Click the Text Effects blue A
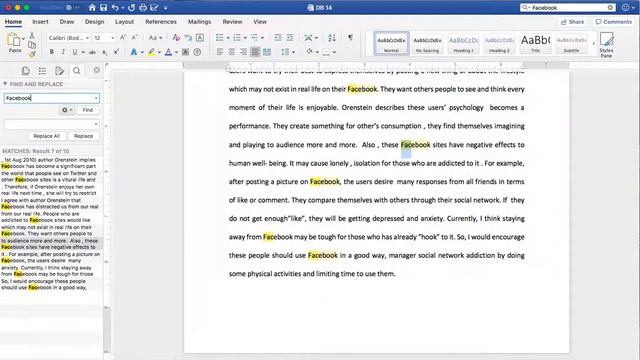Screen dimensions: 640x360 click(x=133, y=52)
